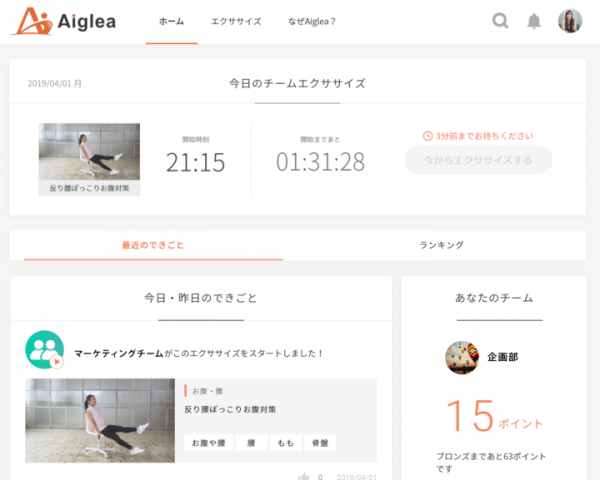Click the 反り腰ぽっこりお腹対策 caption under top thumbnail
600x480 pixels.
[x=89, y=188]
